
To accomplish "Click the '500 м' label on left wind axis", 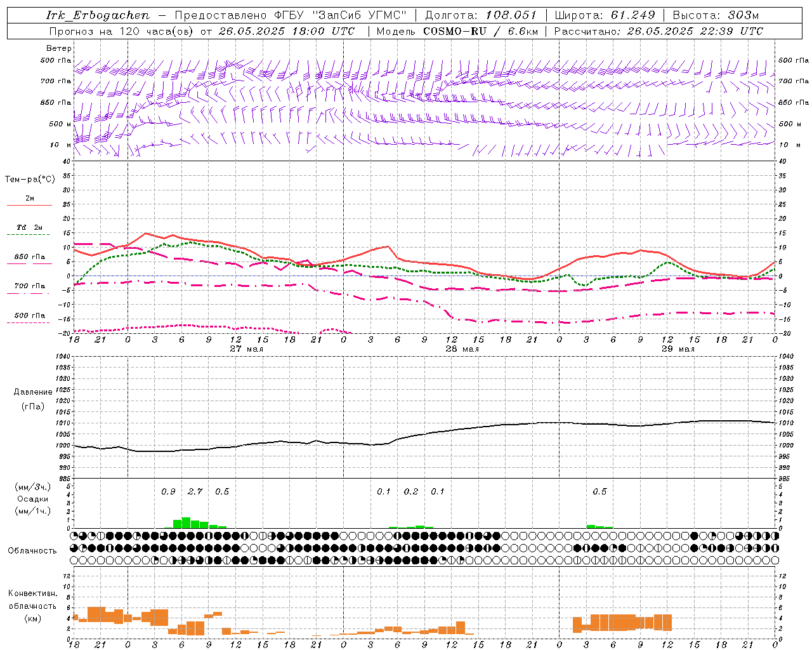I will point(60,124).
